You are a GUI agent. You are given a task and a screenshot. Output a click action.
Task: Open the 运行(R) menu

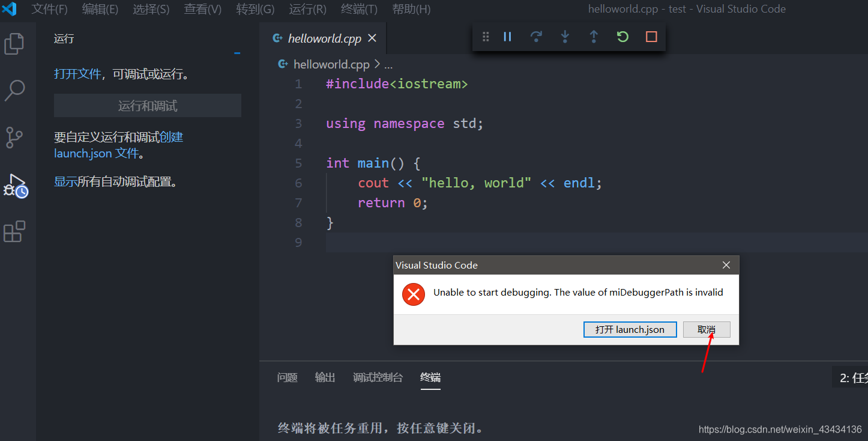pyautogui.click(x=308, y=9)
